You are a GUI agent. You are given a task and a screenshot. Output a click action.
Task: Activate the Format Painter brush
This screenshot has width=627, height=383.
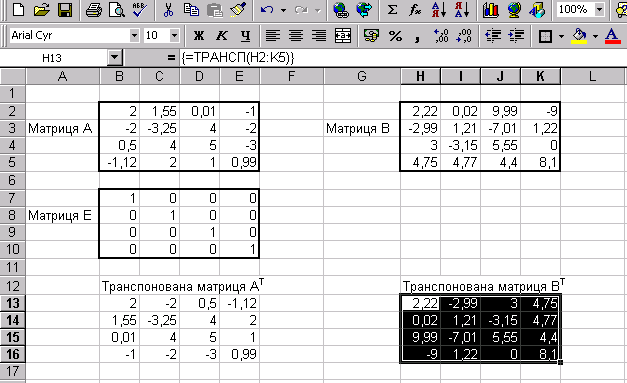pos(238,9)
